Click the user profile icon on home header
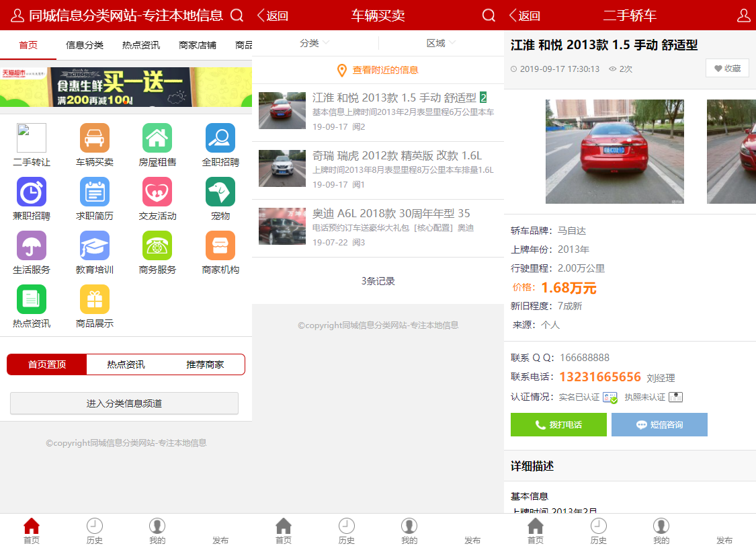 (x=17, y=15)
